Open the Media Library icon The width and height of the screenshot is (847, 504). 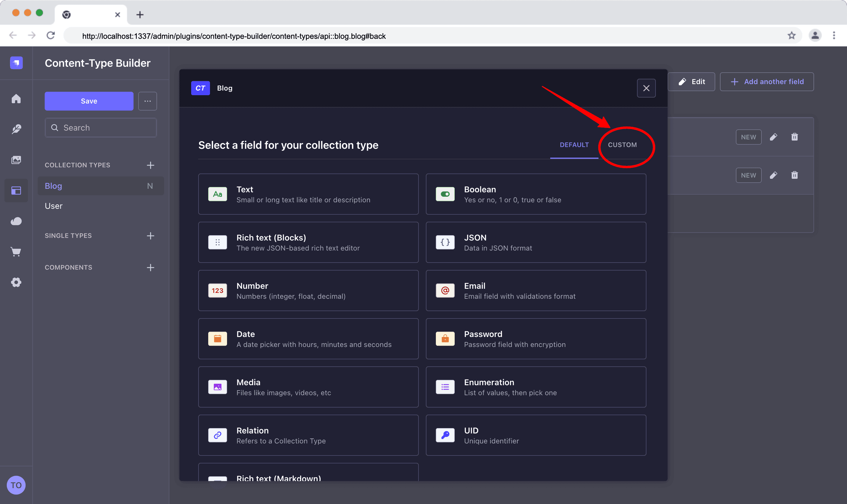pyautogui.click(x=16, y=160)
